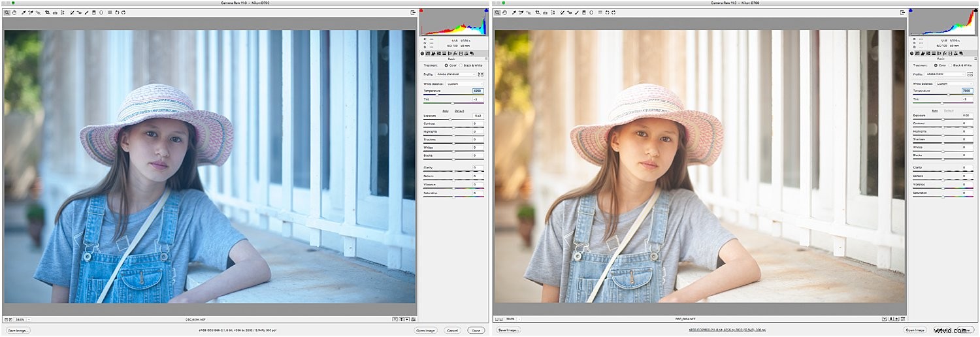Select the Radial Filter in left window
The image size is (980, 337).
(x=101, y=12)
